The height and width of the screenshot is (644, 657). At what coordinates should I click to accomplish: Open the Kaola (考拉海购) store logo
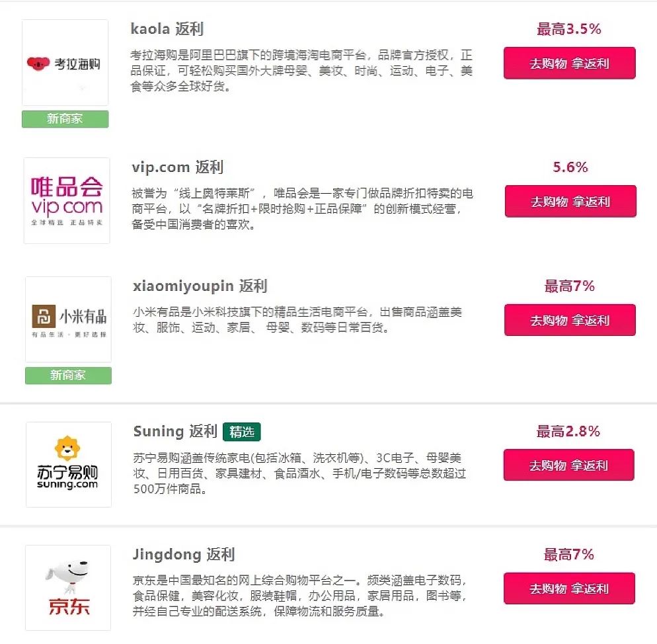[x=65, y=62]
